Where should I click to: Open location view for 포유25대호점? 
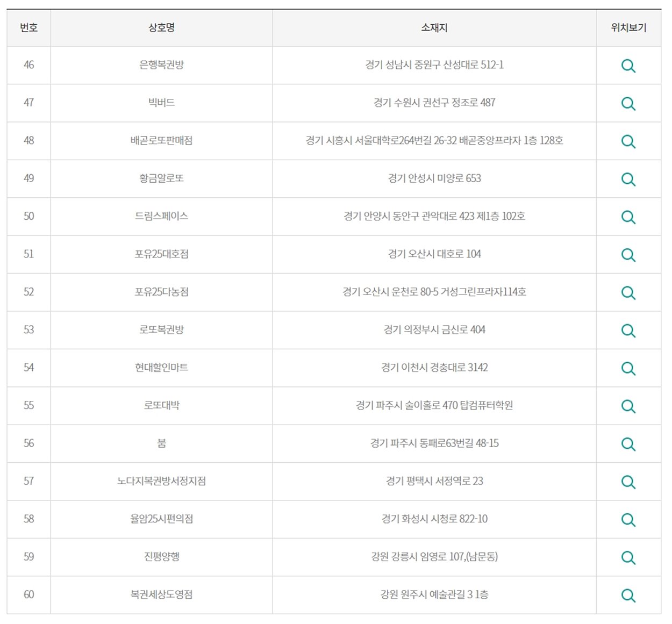point(628,255)
